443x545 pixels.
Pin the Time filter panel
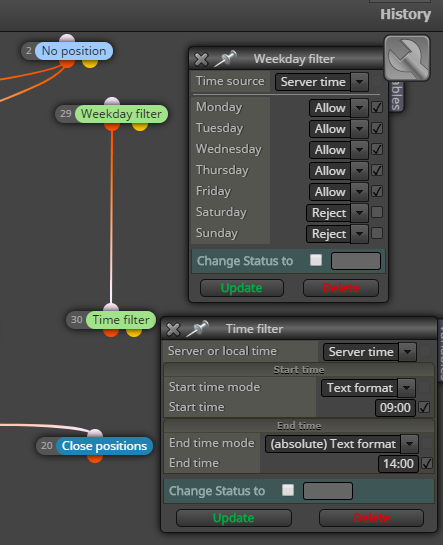point(197,328)
